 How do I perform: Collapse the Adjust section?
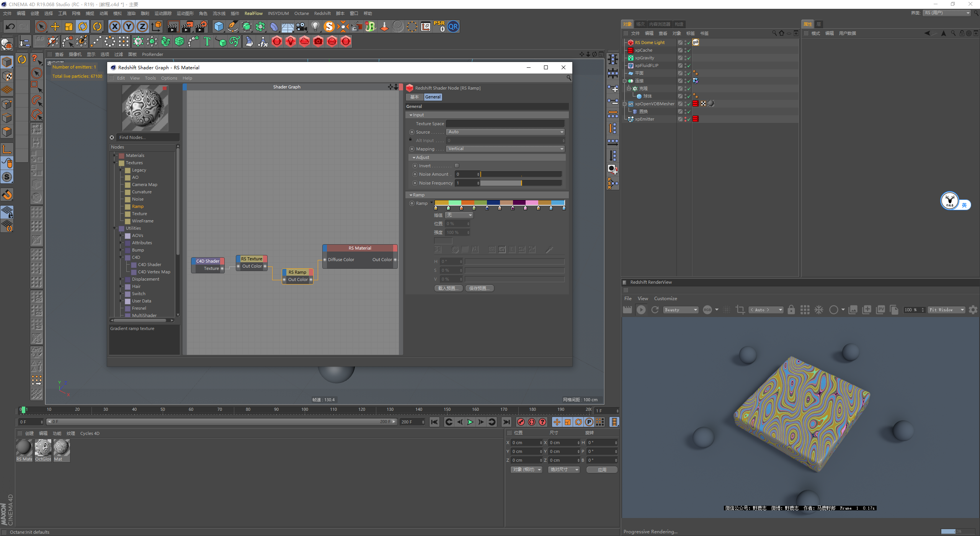[414, 157]
